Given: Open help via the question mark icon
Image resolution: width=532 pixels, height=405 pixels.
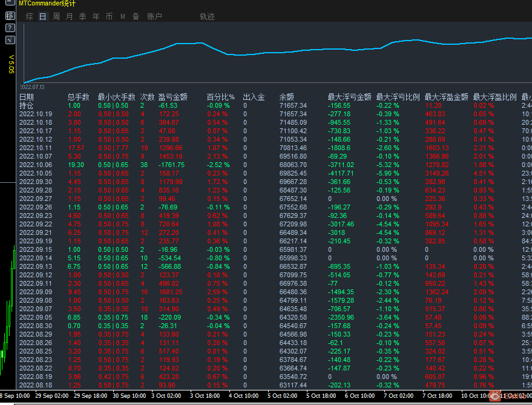Looking at the screenshot, I should click(x=10, y=28).
